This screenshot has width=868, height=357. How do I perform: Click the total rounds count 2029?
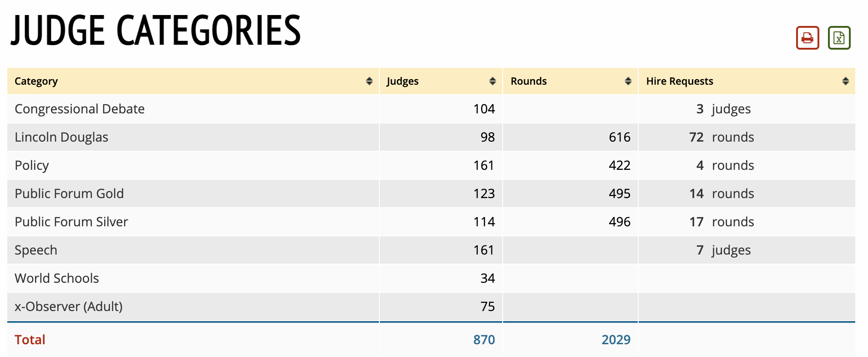pos(616,340)
